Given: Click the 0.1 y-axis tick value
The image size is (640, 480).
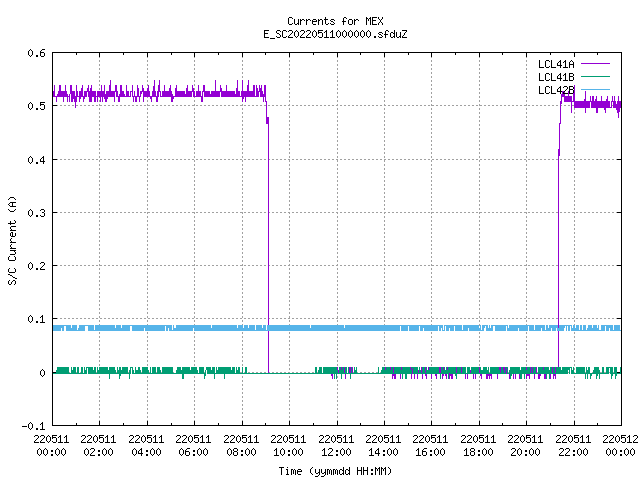Looking at the screenshot, I should (x=36, y=319).
